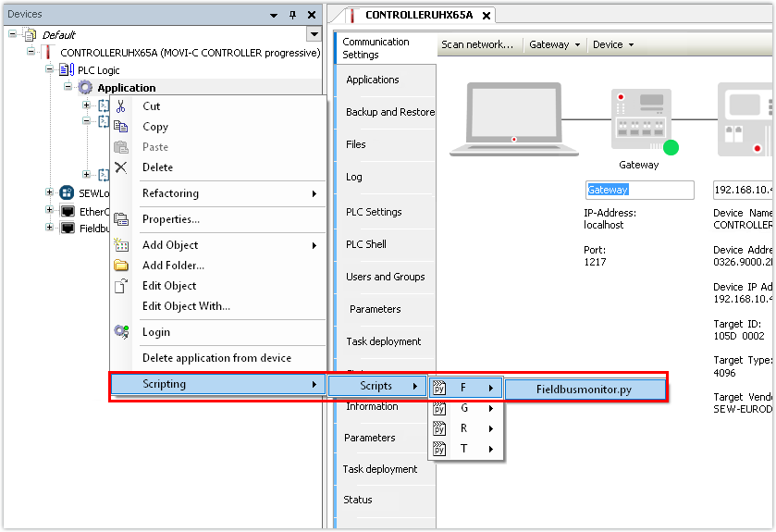
Task: Click the Cut scissors icon in context menu
Action: (120, 106)
